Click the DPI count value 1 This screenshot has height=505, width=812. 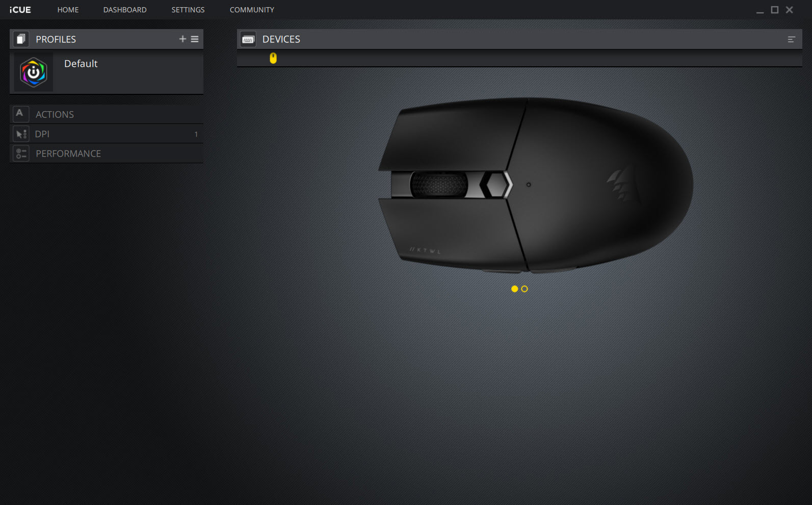coord(196,134)
